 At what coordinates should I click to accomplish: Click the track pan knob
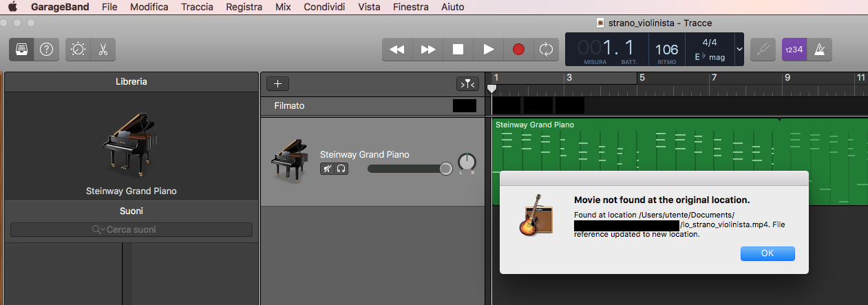click(x=467, y=162)
